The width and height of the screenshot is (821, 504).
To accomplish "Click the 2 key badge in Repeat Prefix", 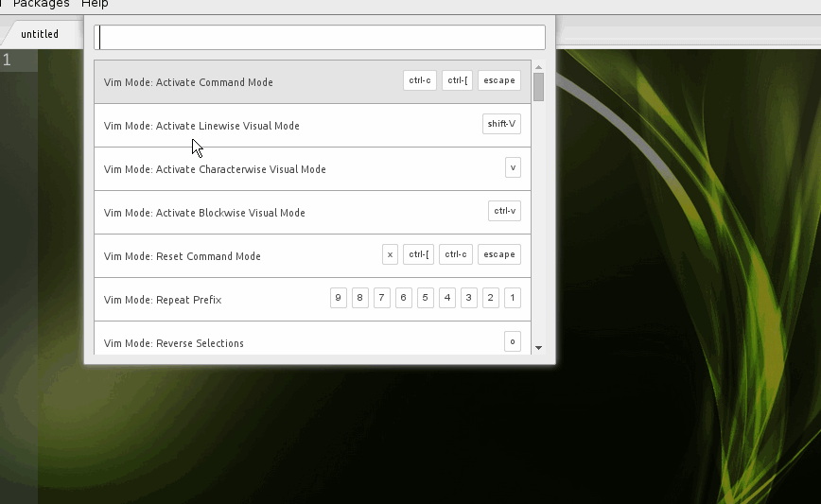I will click(491, 298).
